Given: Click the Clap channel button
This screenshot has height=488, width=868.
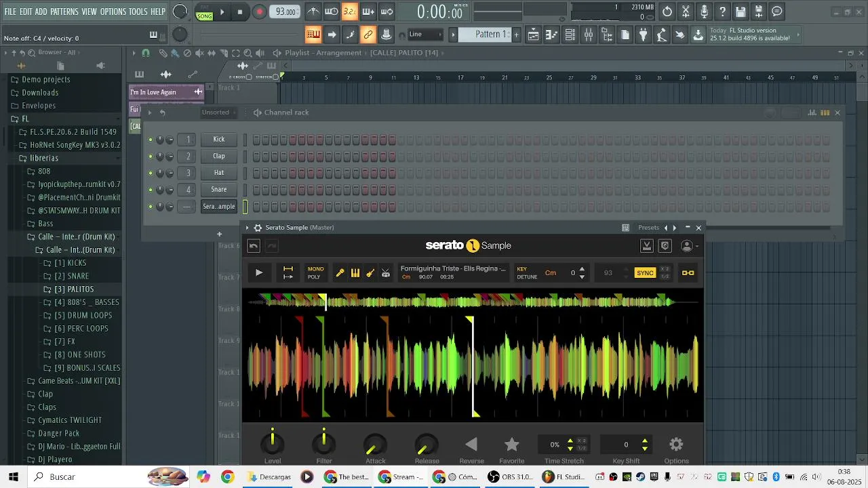Looking at the screenshot, I should (218, 156).
